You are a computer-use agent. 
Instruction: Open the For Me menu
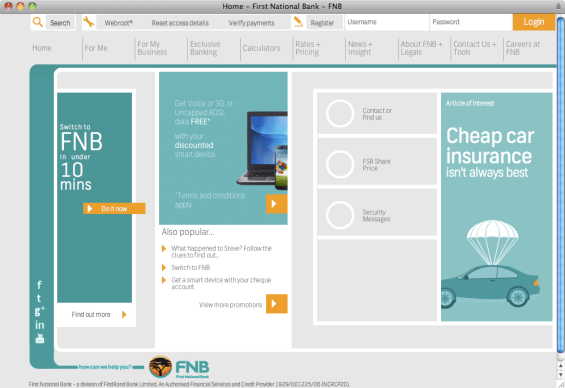pyautogui.click(x=96, y=48)
